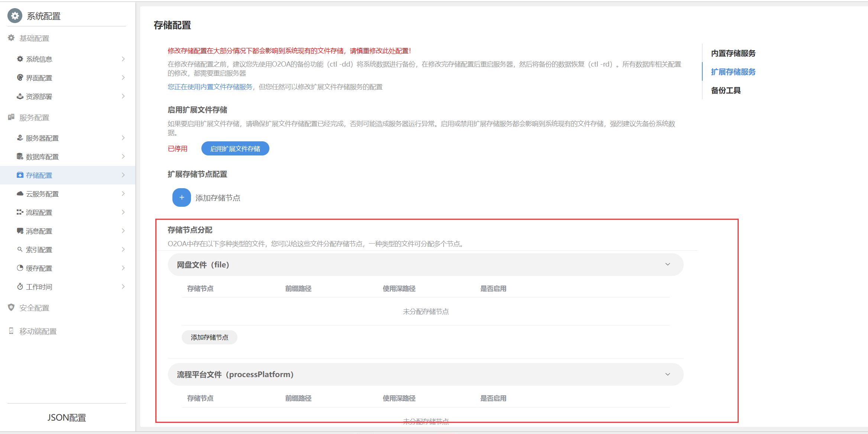
Task: Click the cache configuration icon
Action: [20, 268]
